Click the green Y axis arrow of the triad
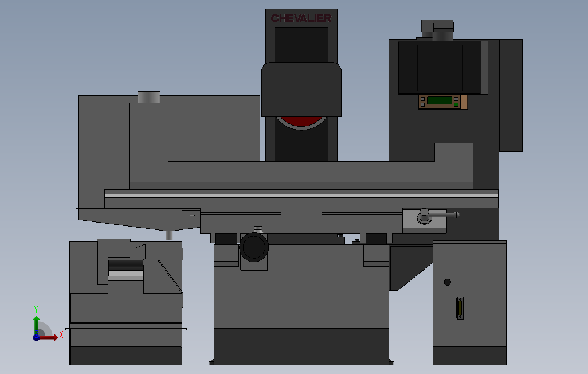588x374 pixels. click(x=36, y=325)
